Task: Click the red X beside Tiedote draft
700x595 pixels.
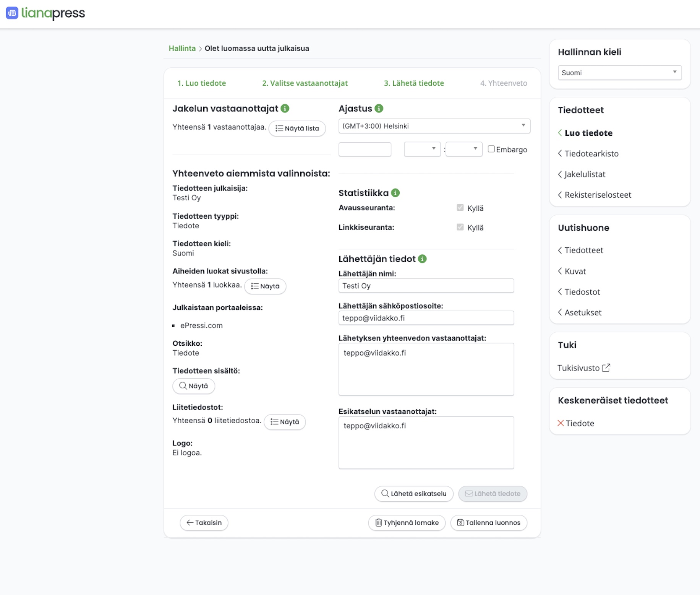Action: click(x=561, y=423)
